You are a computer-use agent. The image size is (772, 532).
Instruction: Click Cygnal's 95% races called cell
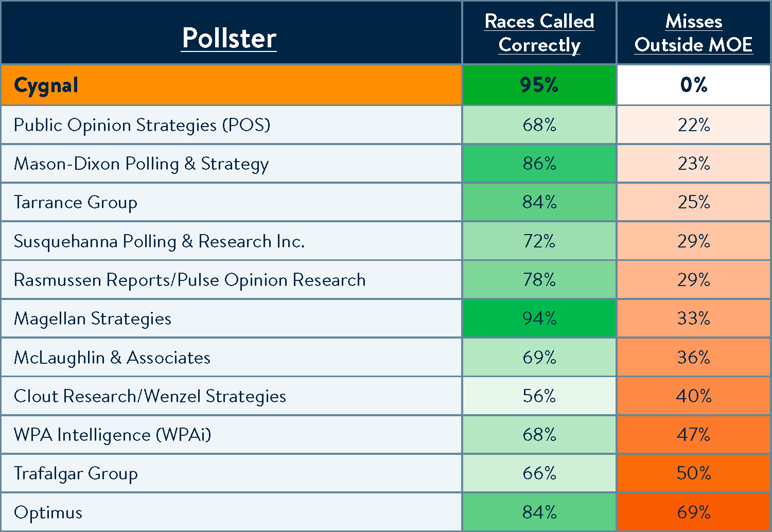(539, 85)
